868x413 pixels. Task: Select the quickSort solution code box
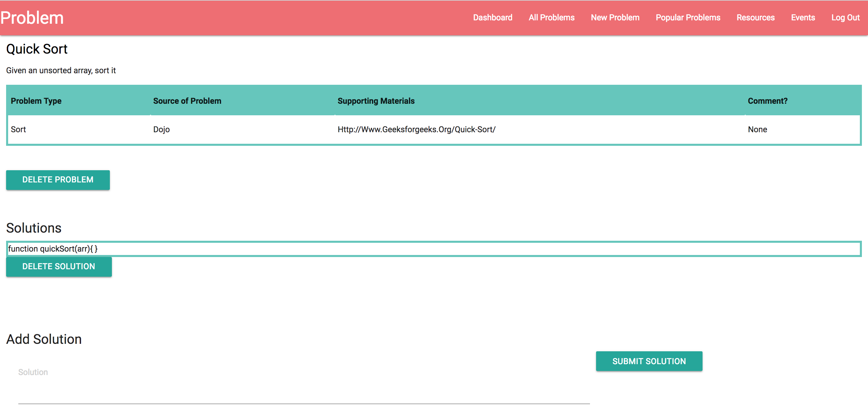(433, 249)
